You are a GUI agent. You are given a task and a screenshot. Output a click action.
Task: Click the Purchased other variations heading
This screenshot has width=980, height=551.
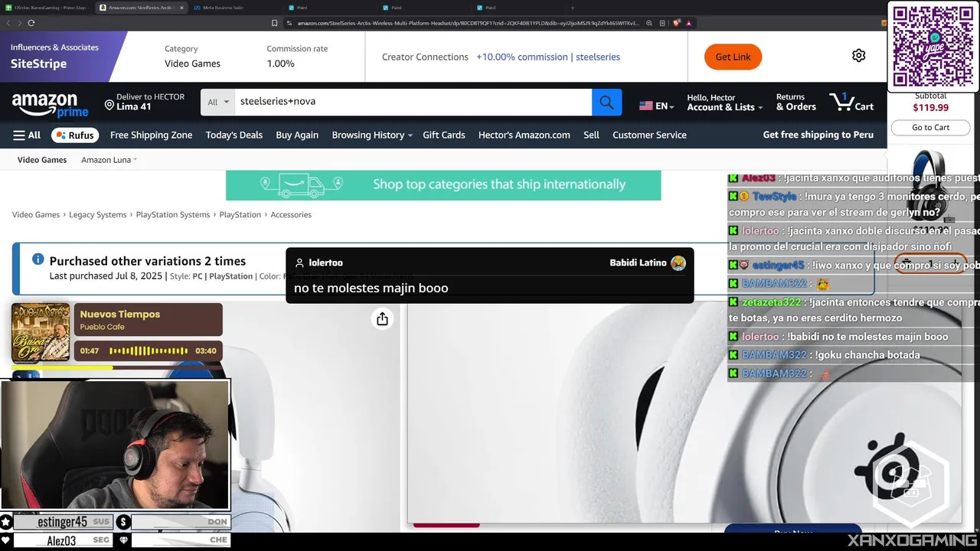(x=148, y=261)
